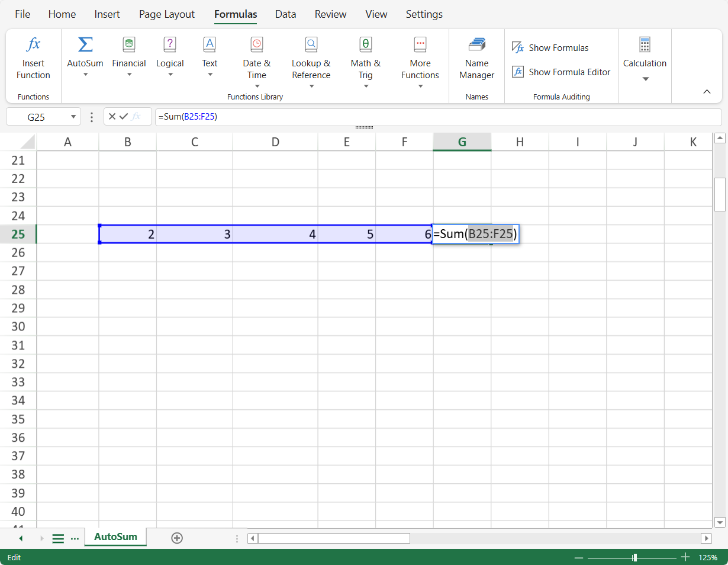The width and height of the screenshot is (728, 565).
Task: Toggle Show Formula Editor
Action: [x=561, y=72]
